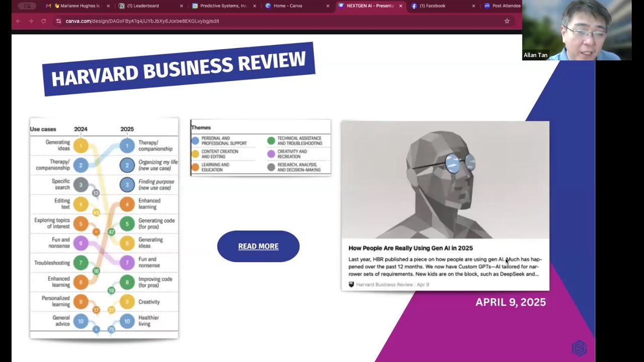Click the 'Creativity and Recreation' legend text
The height and width of the screenshot is (362, 644).
(x=292, y=154)
